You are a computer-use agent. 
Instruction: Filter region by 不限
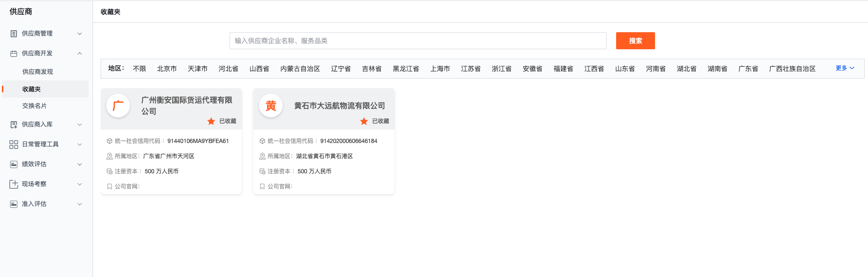(139, 69)
